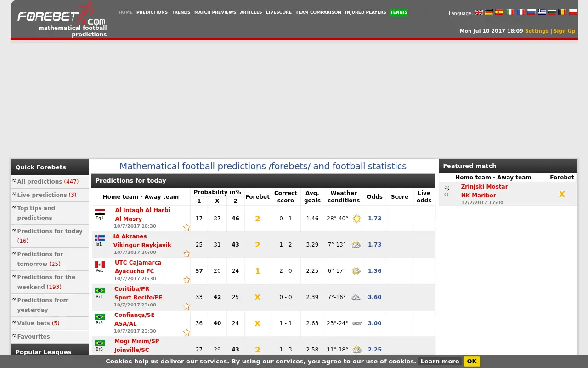Click the Iceland flag beside IA Akranes
The width and height of the screenshot is (588, 368).
[x=100, y=238]
